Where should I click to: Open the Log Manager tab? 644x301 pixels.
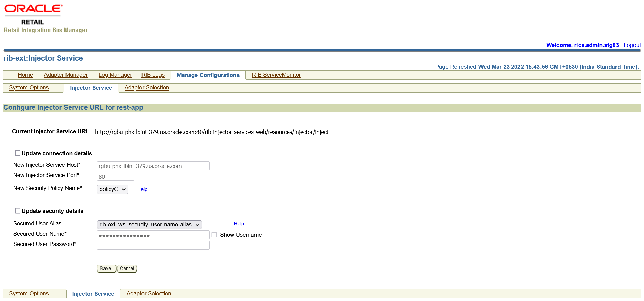click(115, 75)
